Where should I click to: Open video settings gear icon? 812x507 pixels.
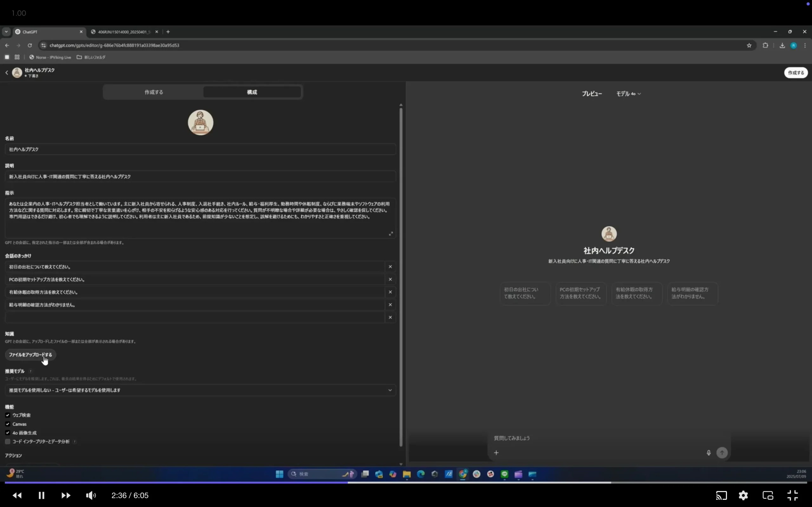(x=743, y=495)
